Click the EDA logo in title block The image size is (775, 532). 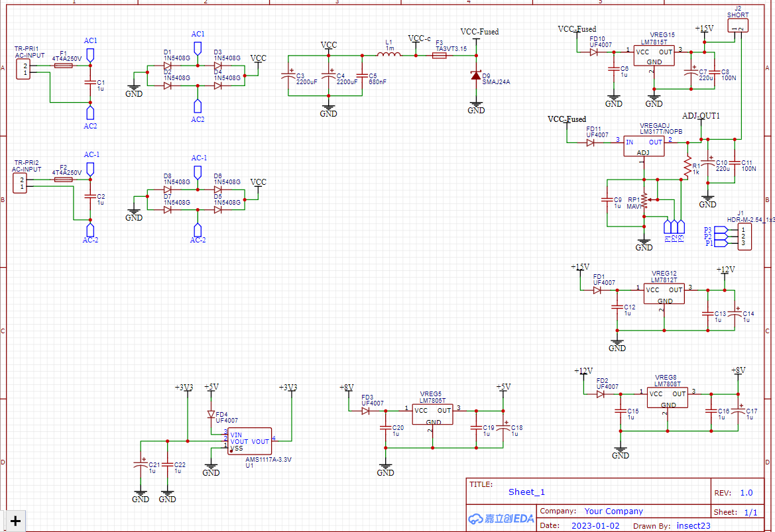501,518
